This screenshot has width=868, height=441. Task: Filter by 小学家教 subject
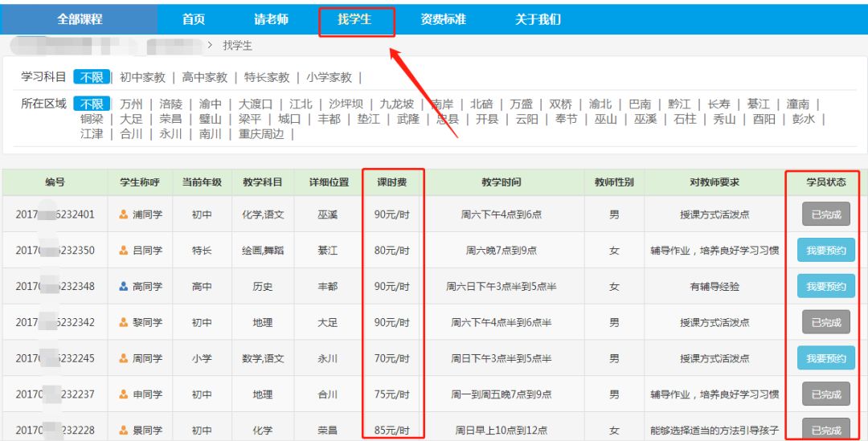tap(329, 77)
